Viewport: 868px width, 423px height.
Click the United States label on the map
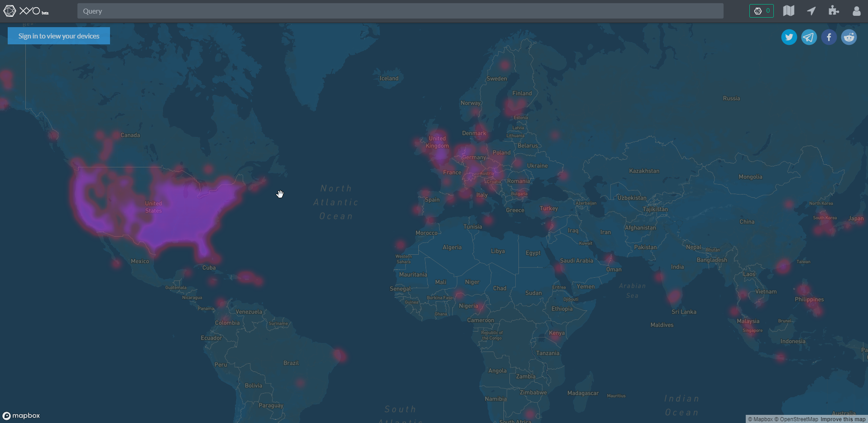pyautogui.click(x=153, y=207)
